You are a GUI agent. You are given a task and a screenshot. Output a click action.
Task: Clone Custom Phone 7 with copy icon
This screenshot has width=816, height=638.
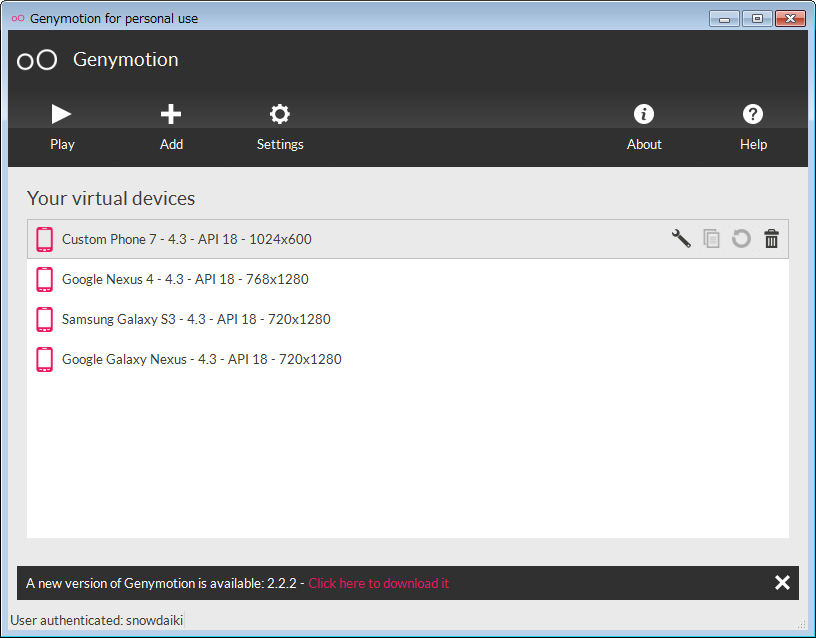711,239
